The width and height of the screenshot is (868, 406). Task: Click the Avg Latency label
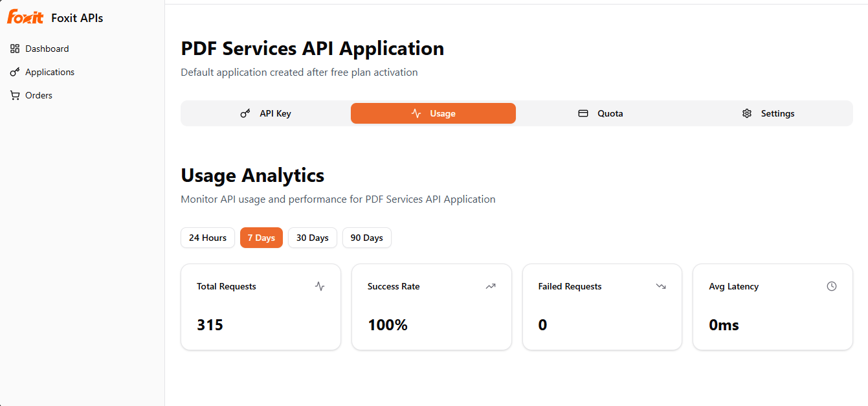click(x=733, y=286)
